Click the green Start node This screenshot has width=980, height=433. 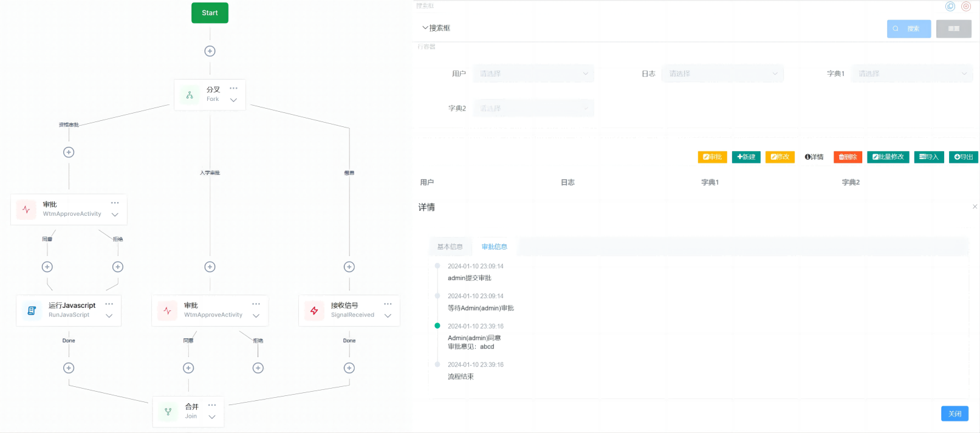click(210, 13)
